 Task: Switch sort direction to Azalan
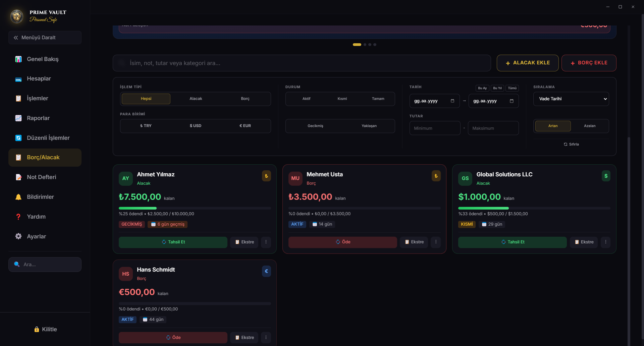[x=589, y=126]
